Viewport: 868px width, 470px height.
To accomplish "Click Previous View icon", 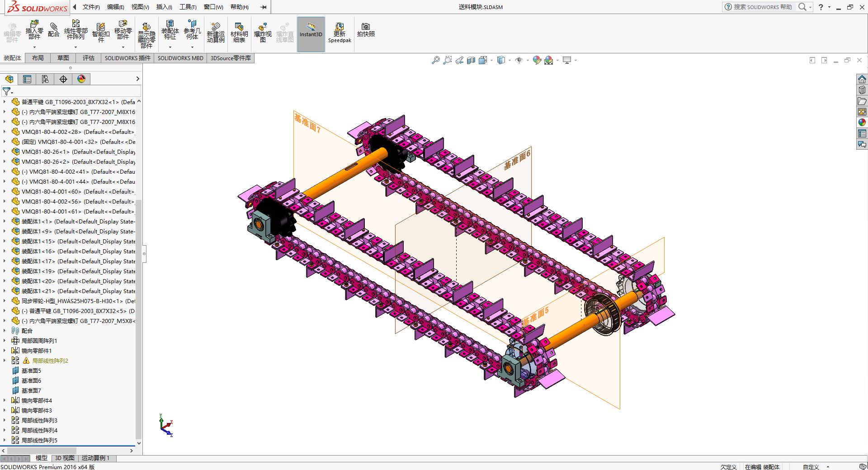I will (459, 60).
